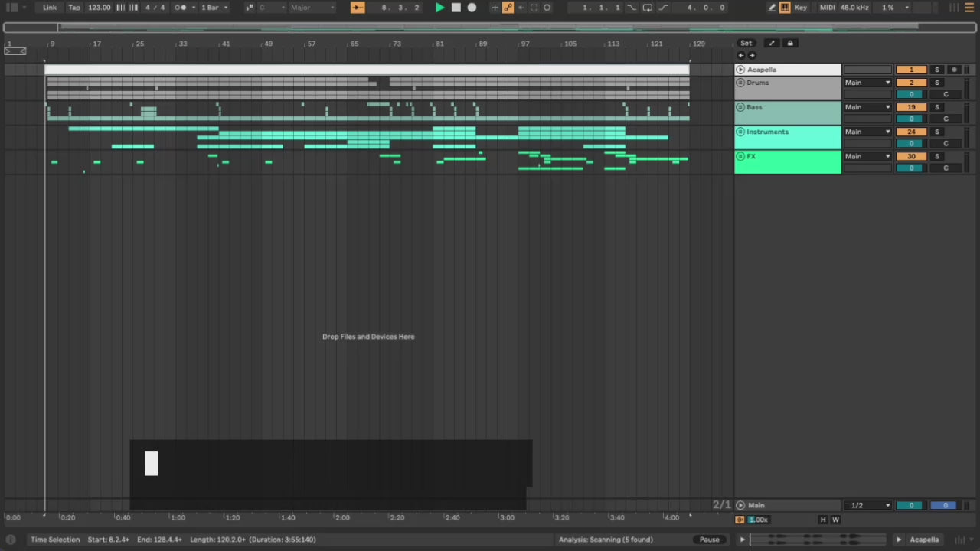Screen dimensions: 980x551
Task: Click the Stop button in transport
Action: (x=456, y=8)
